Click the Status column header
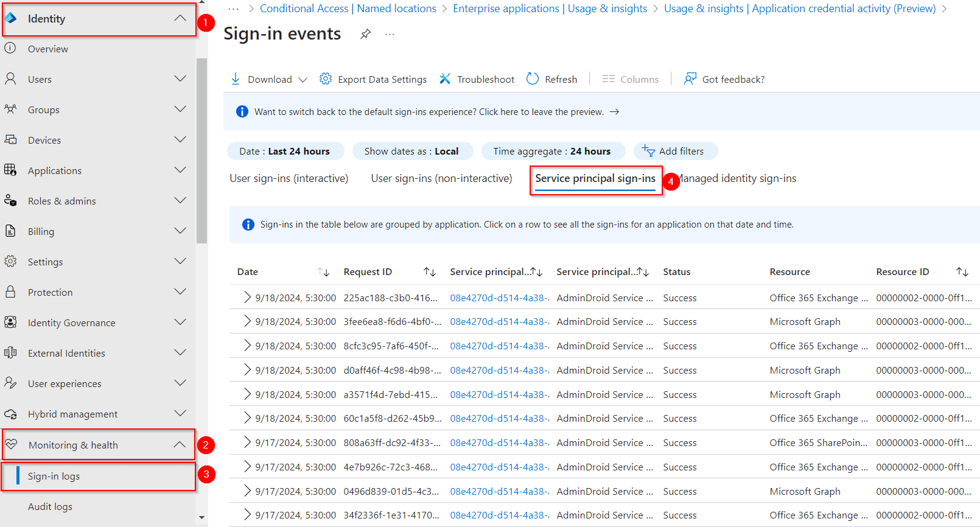The image size is (980, 527). pos(677,272)
